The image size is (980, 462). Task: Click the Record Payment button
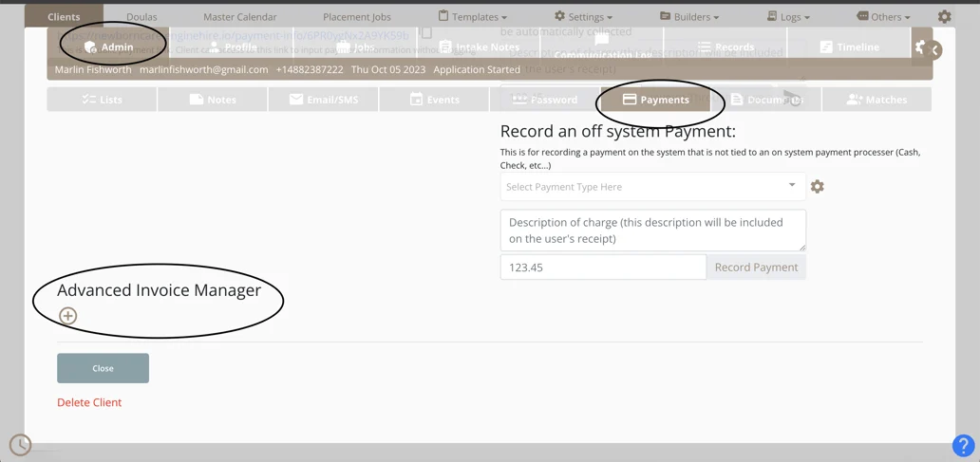pyautogui.click(x=756, y=268)
